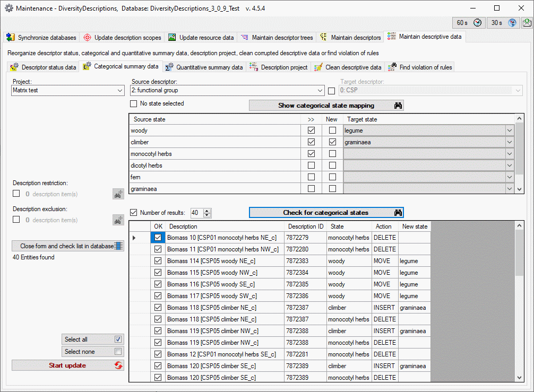The width and height of the screenshot is (534, 392).
Task: Click the binoculars icon beside Description restriction
Action: tap(118, 194)
